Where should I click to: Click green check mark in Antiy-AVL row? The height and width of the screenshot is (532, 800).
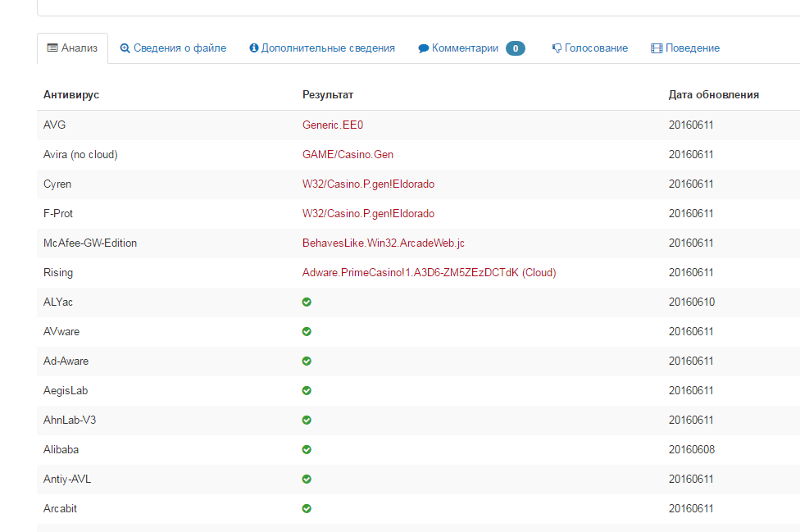click(307, 480)
